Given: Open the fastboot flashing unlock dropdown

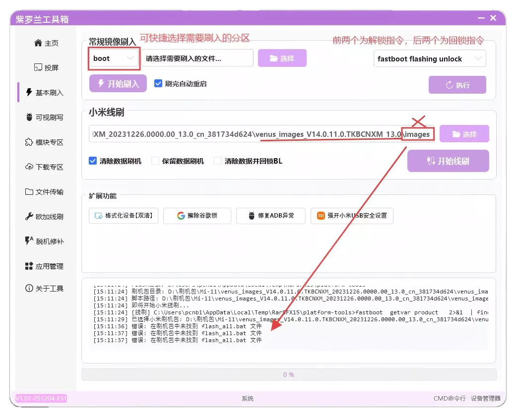Looking at the screenshot, I should [430, 58].
